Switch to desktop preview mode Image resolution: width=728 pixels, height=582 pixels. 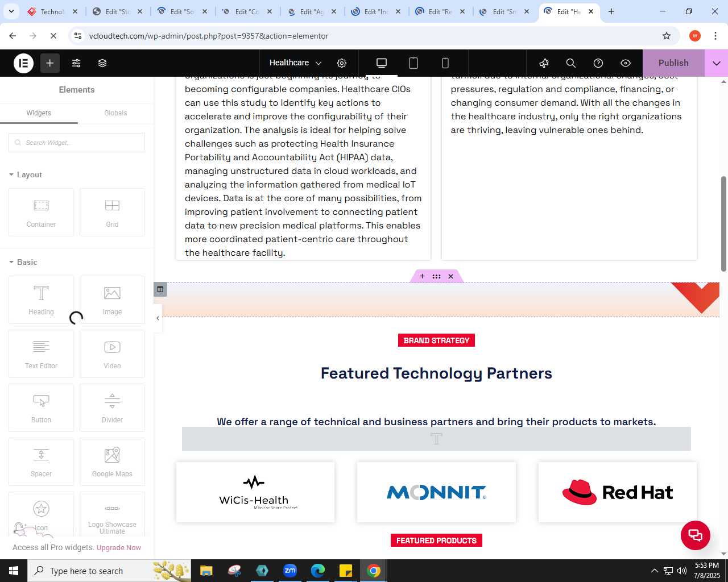coord(382,63)
